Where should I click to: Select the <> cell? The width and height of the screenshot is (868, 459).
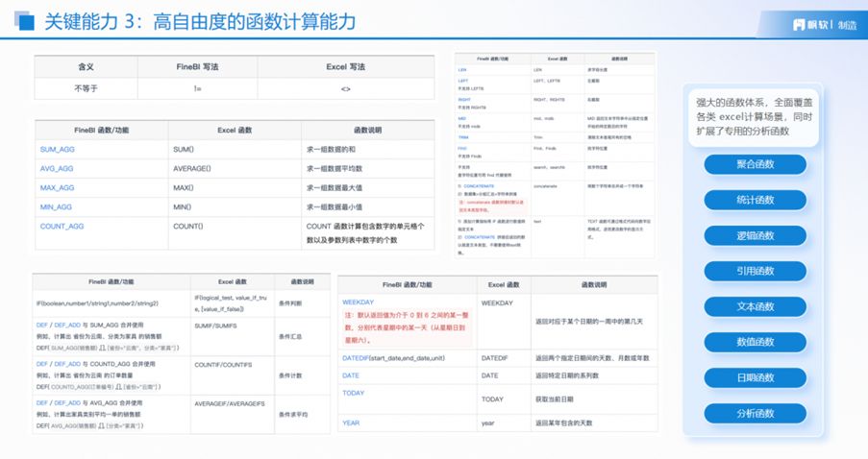345,89
